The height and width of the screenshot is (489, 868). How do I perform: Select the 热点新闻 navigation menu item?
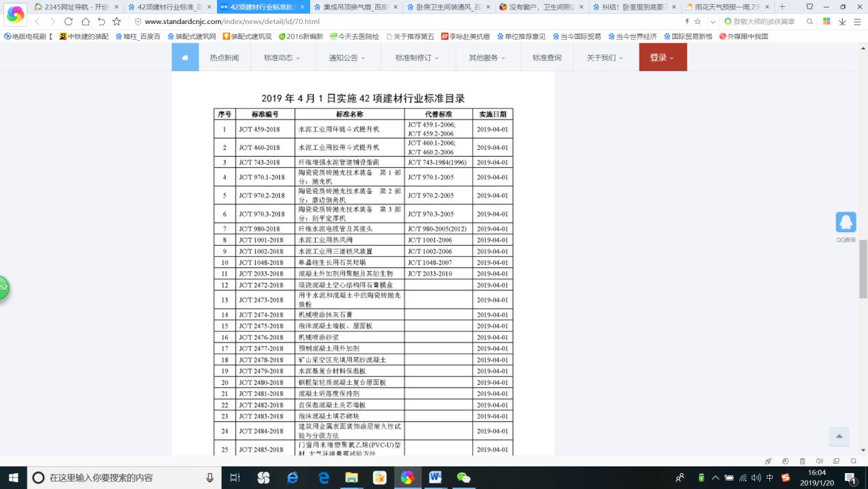click(x=224, y=58)
